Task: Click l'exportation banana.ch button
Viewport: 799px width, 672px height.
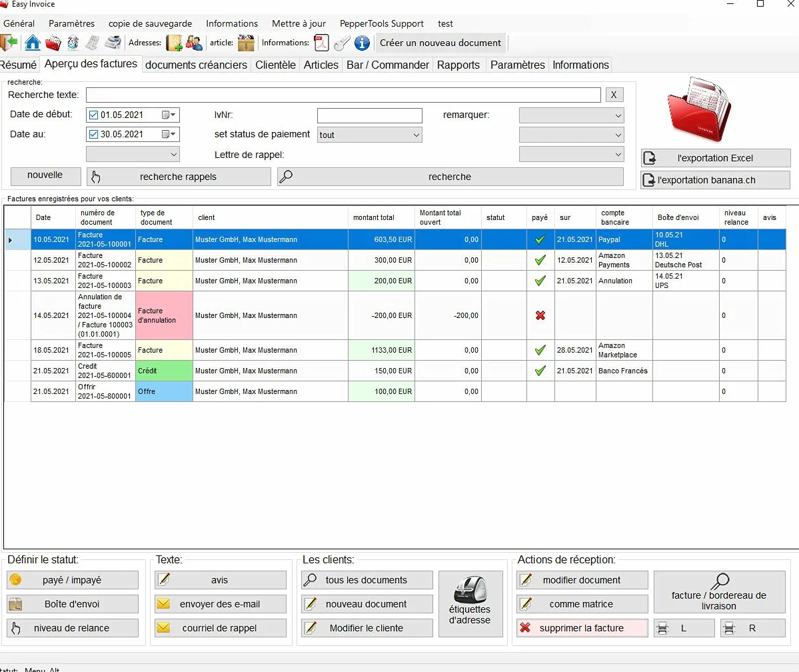Action: [x=715, y=180]
